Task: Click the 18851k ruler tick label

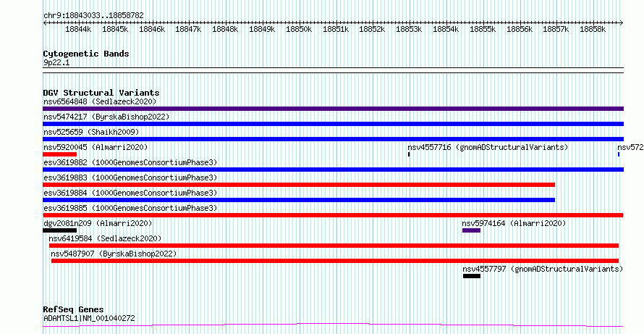Action: coord(336,30)
